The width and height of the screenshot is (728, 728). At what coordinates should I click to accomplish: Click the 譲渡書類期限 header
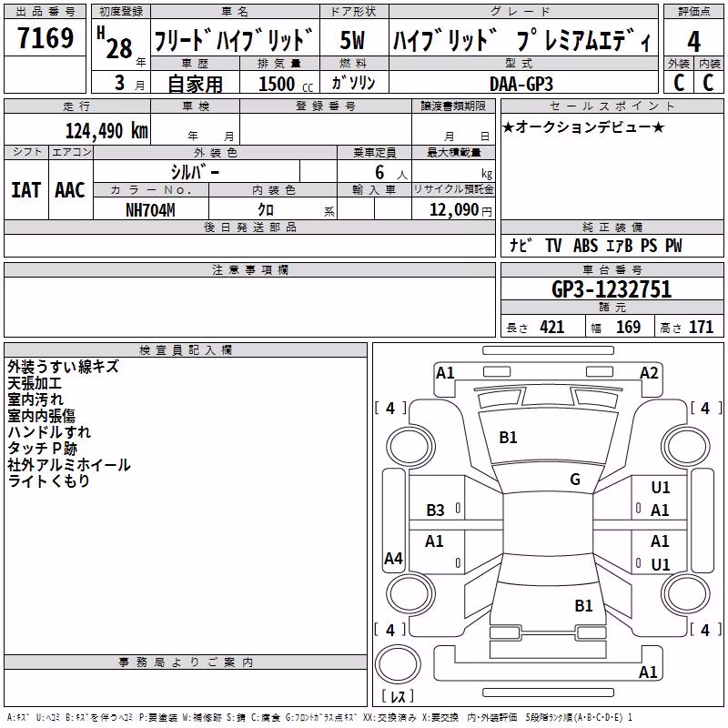(x=453, y=106)
